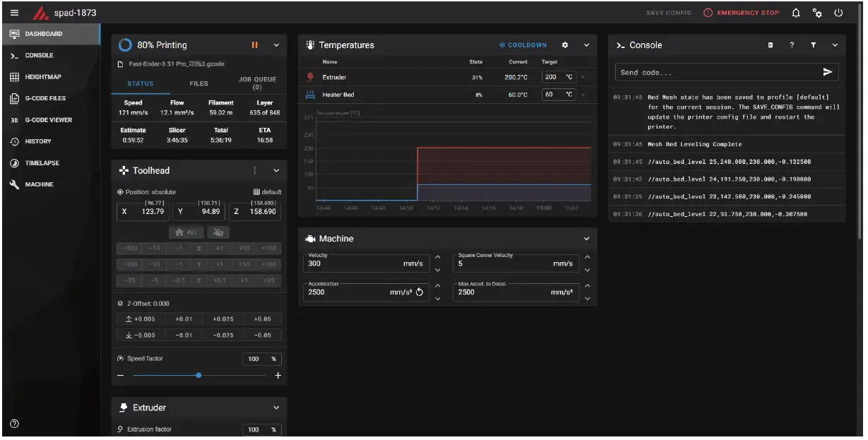Select HEIGHTMAP in the sidebar
This screenshot has height=440, width=868.
point(44,76)
